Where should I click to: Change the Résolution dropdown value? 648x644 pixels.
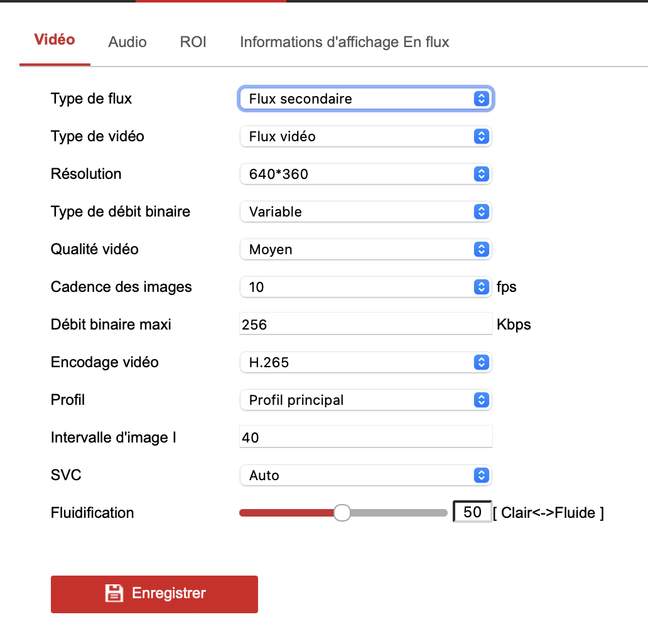(x=365, y=174)
